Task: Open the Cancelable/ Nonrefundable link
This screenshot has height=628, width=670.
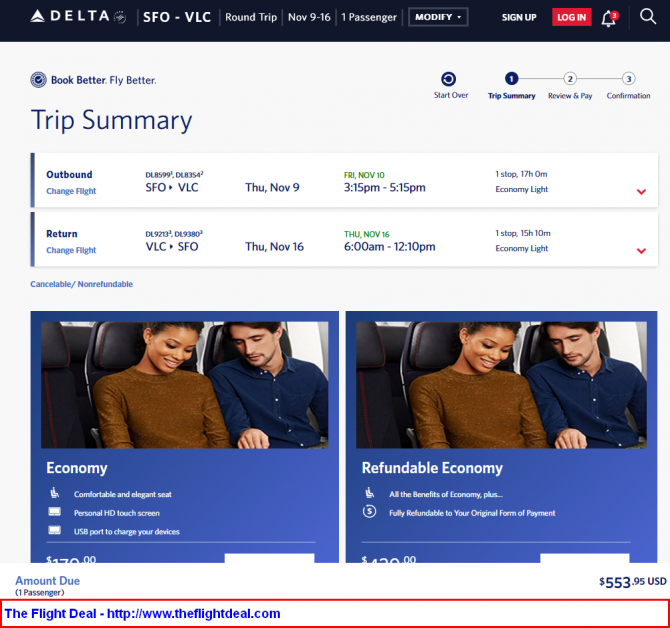Action: 82,284
